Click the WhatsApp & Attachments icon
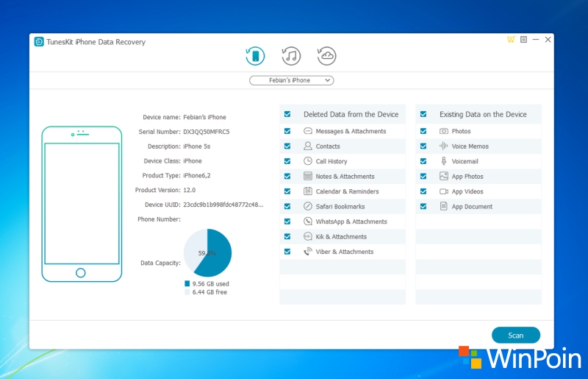The height and width of the screenshot is (379, 588). point(308,222)
